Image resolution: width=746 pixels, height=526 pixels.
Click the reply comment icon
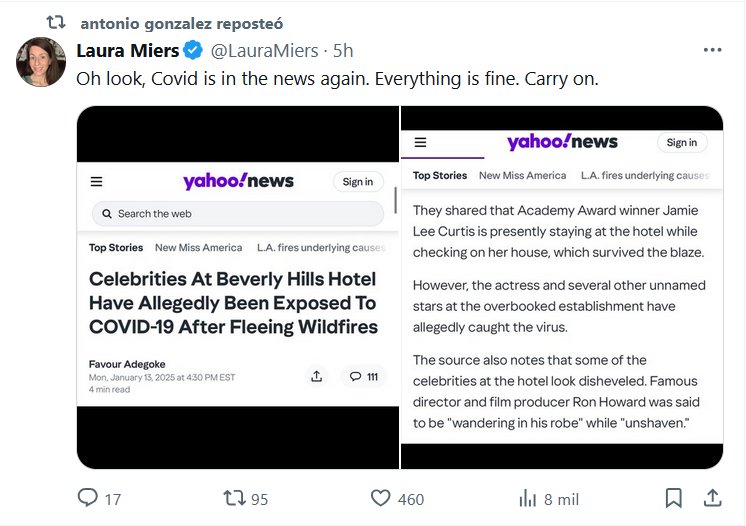tap(89, 498)
